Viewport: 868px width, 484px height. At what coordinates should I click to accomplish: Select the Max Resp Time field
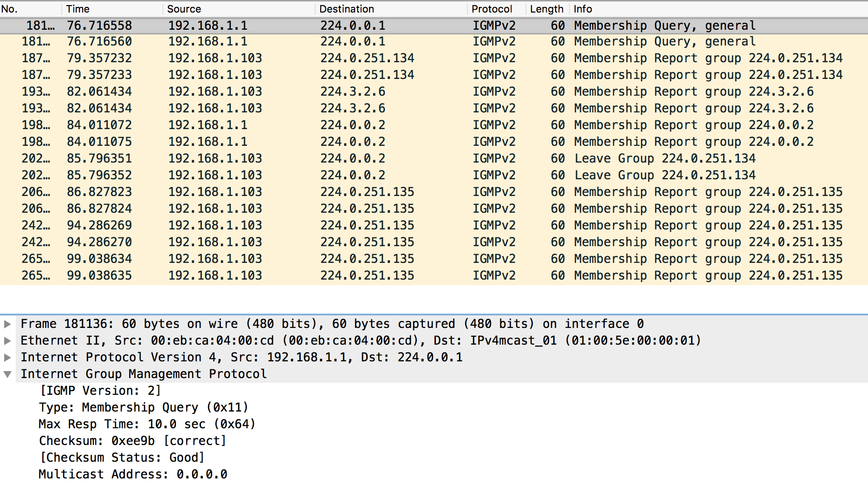tap(147, 424)
